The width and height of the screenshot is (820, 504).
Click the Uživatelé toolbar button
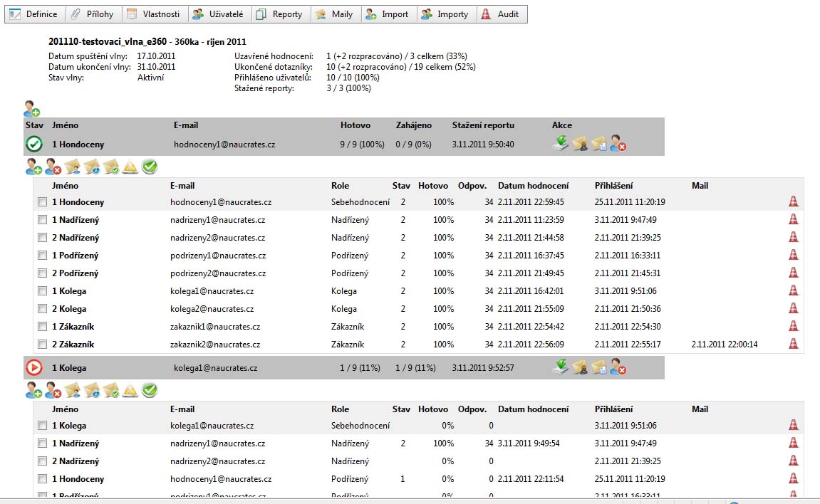click(x=218, y=14)
